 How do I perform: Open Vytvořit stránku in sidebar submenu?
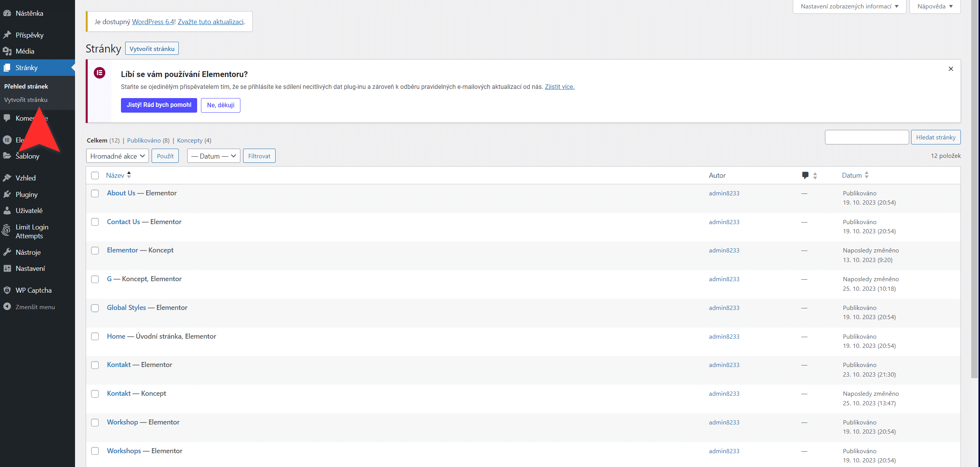pyautogui.click(x=26, y=100)
